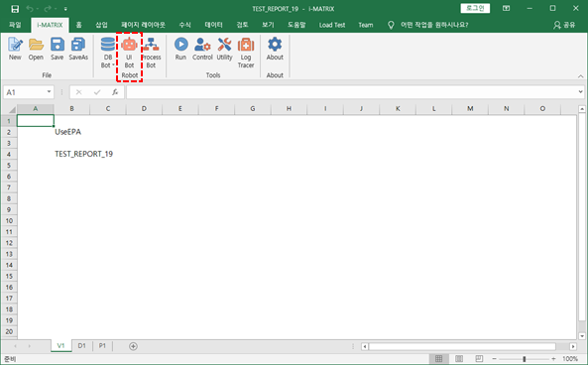Screen dimensions: 588x365
Task: Click the zoom out minus button
Action: (495, 359)
